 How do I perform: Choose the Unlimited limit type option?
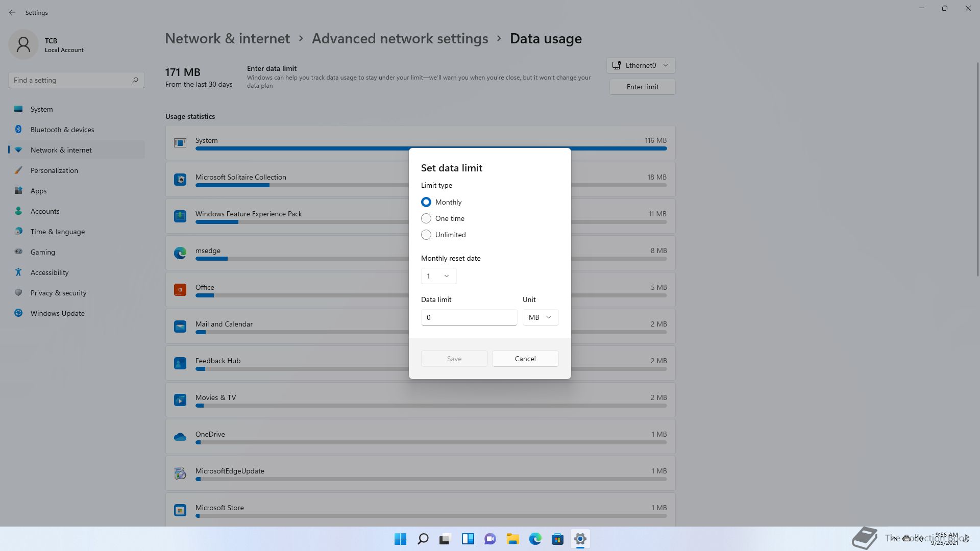426,235
